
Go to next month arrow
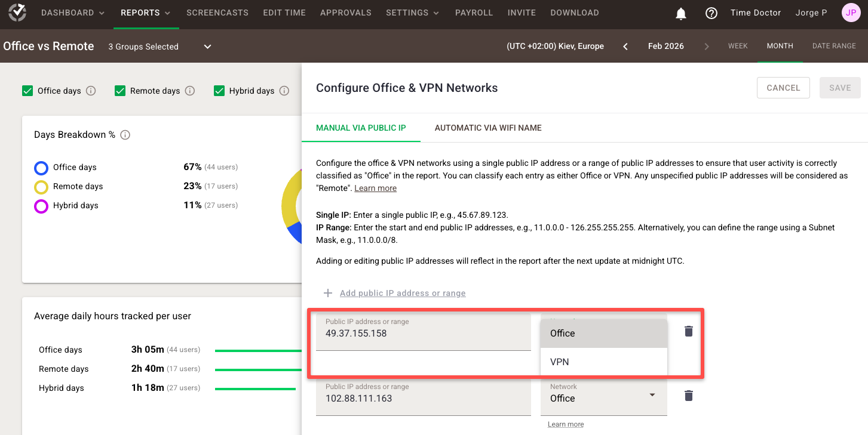click(x=707, y=47)
